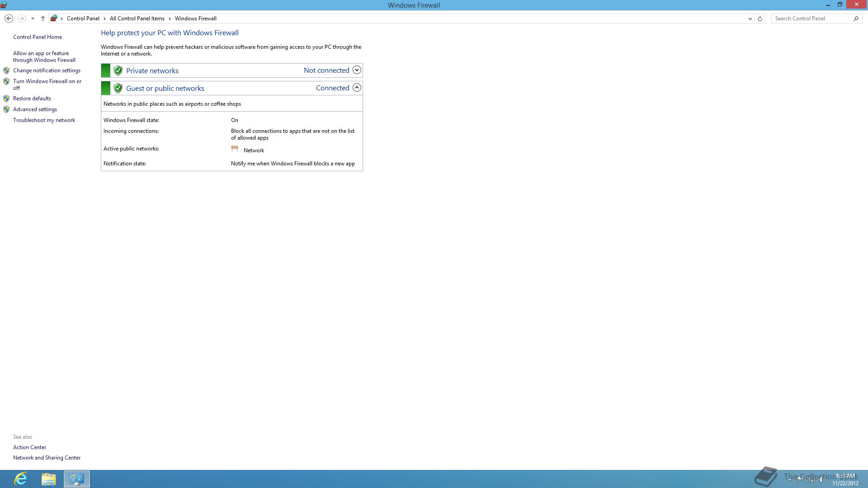868x488 pixels.
Task: Open Advanced settings
Action: click(x=35, y=109)
